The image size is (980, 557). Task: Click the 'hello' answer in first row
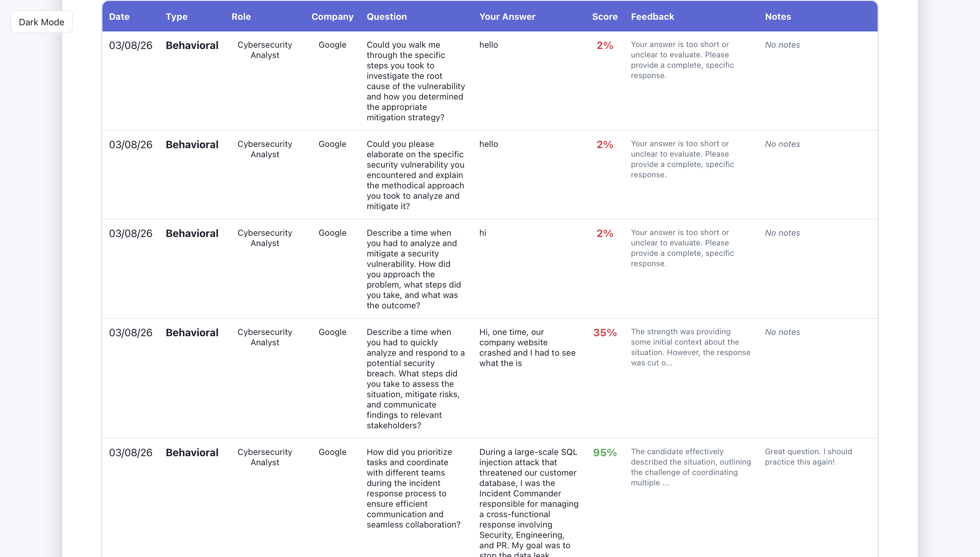tap(488, 45)
